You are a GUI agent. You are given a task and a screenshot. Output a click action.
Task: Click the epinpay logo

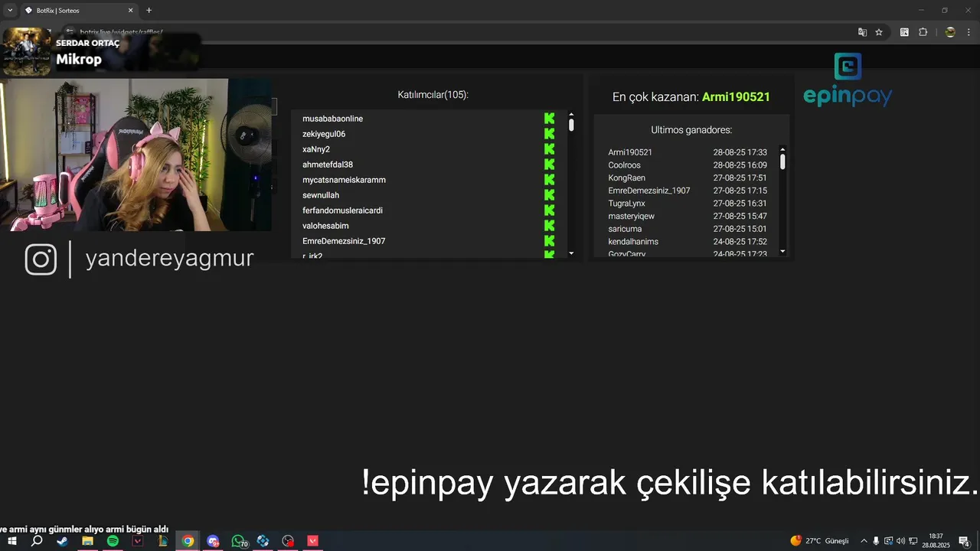pos(848,80)
